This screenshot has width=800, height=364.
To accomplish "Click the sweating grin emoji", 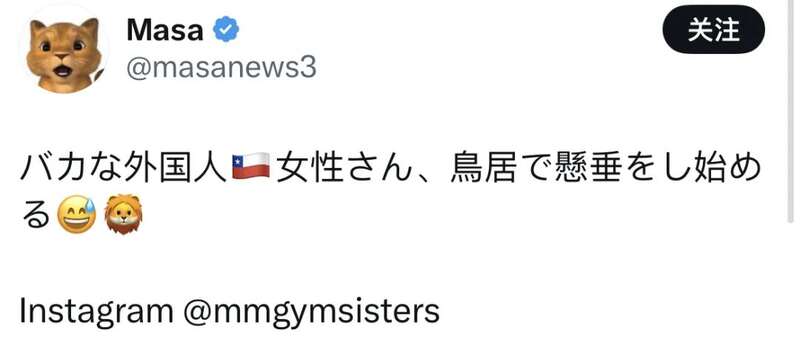I will [77, 214].
